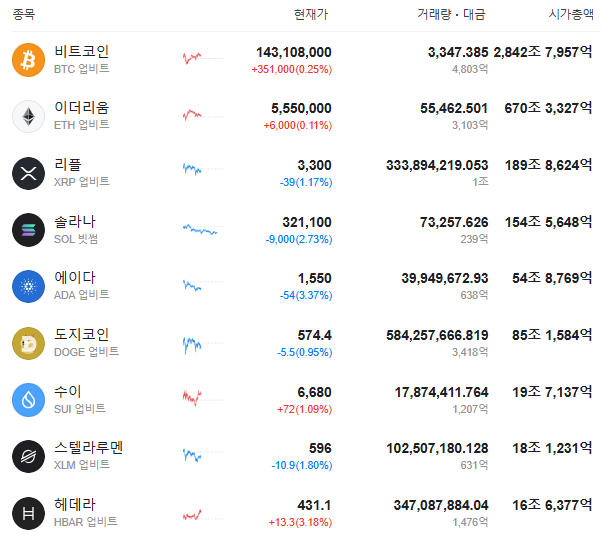Select the SUI price 6,680
Screen dimensions: 601x541
tap(315, 392)
